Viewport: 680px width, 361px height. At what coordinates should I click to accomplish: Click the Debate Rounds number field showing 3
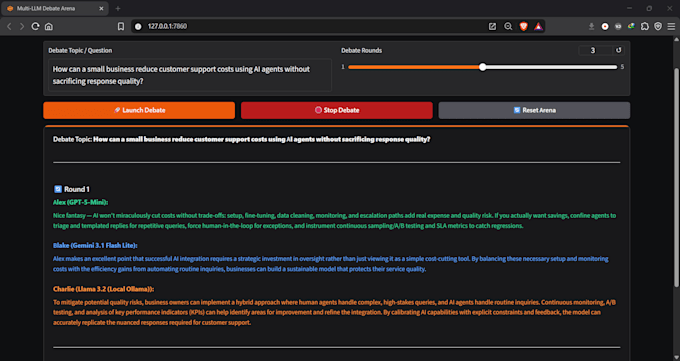(596, 50)
